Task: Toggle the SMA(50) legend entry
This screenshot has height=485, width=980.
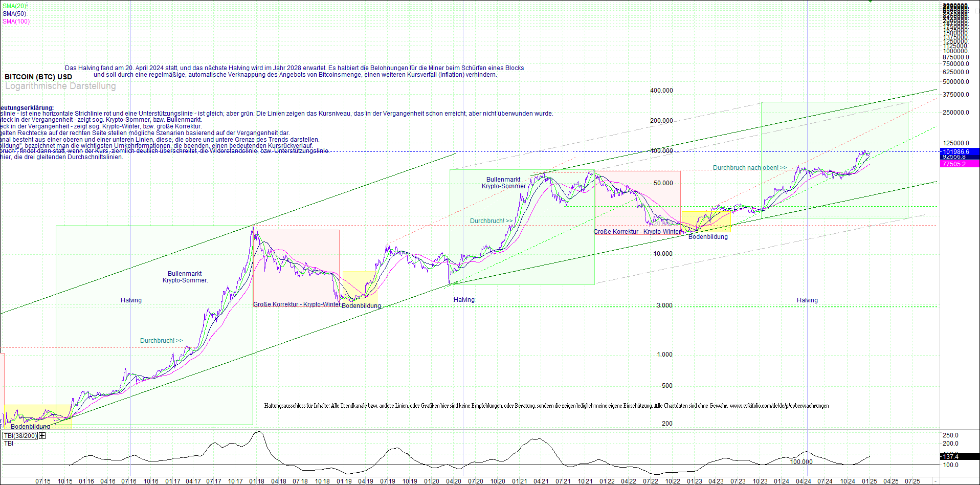Action: pyautogui.click(x=14, y=13)
